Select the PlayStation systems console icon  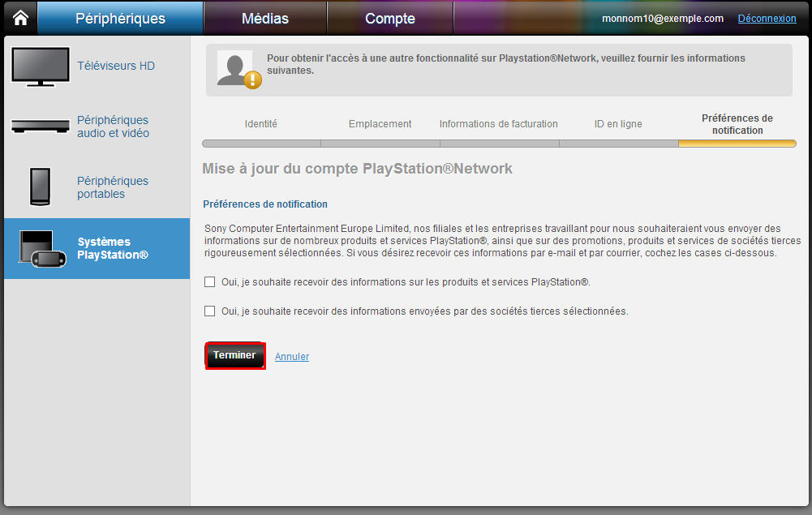(42, 248)
